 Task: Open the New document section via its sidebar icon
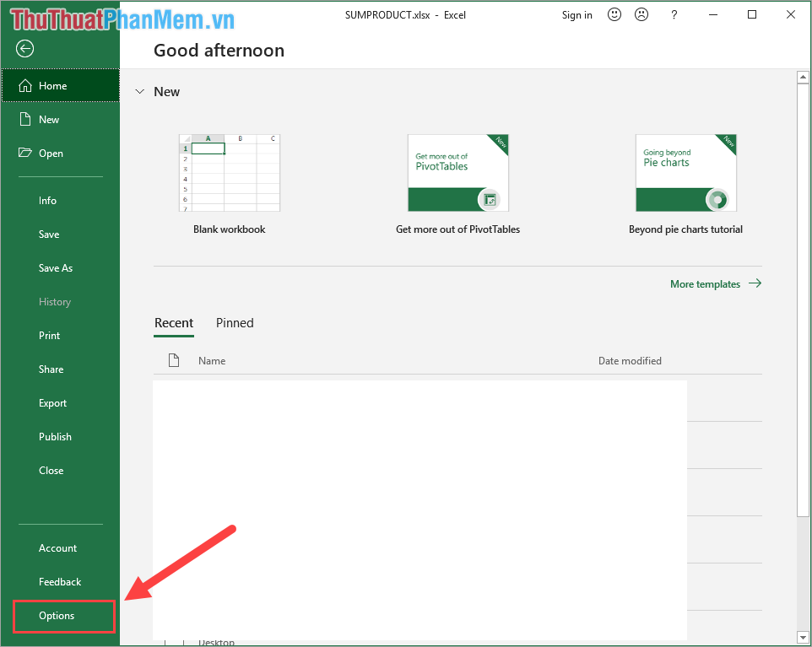pyautogui.click(x=24, y=119)
